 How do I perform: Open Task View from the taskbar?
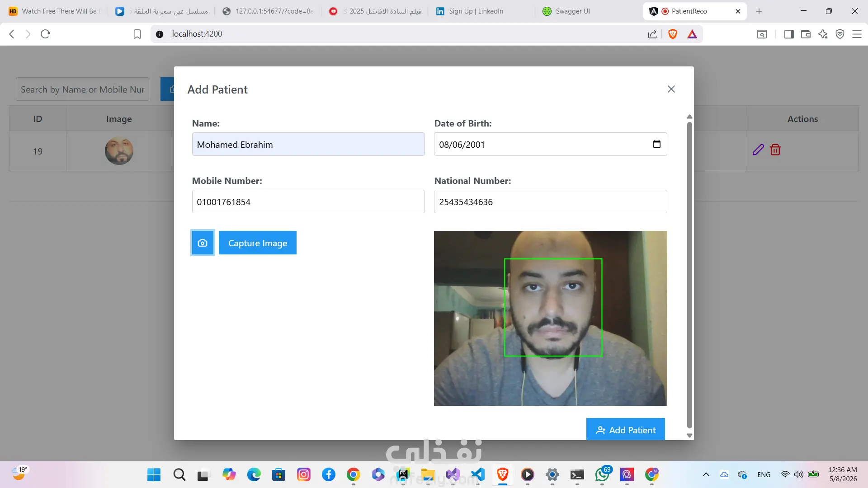(x=203, y=474)
